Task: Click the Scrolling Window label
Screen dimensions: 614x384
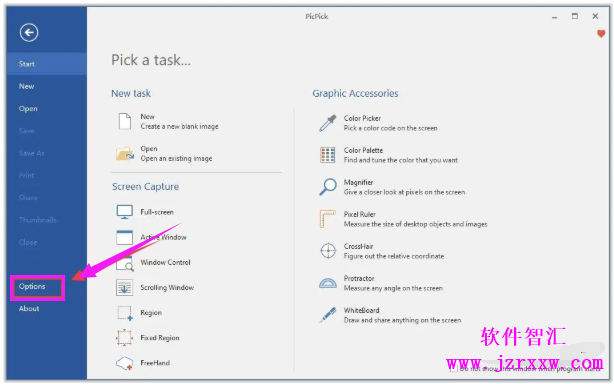Action: pyautogui.click(x=167, y=288)
